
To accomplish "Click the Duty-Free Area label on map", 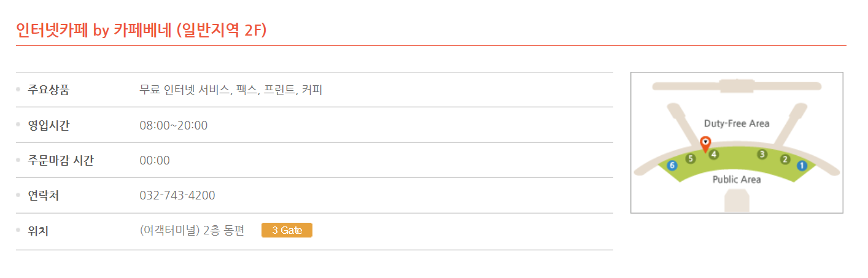I will [737, 123].
